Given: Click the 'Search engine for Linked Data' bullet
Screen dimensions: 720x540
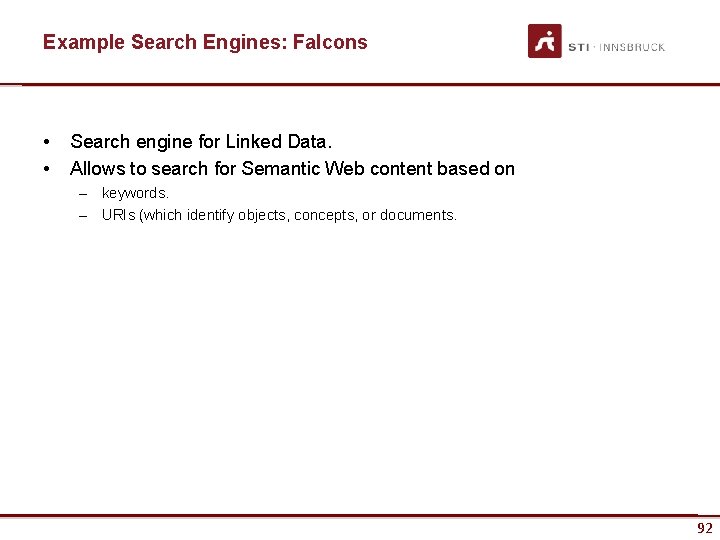Looking at the screenshot, I should point(201,142).
